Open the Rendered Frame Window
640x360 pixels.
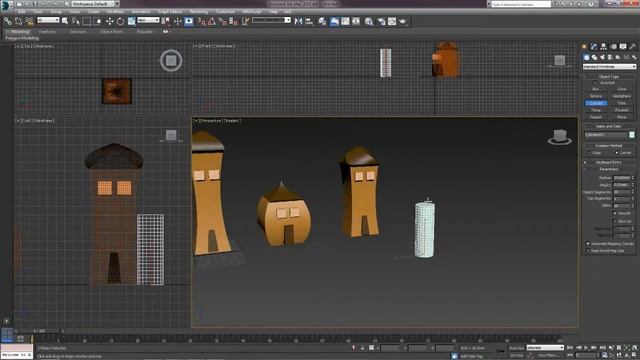click(392, 21)
